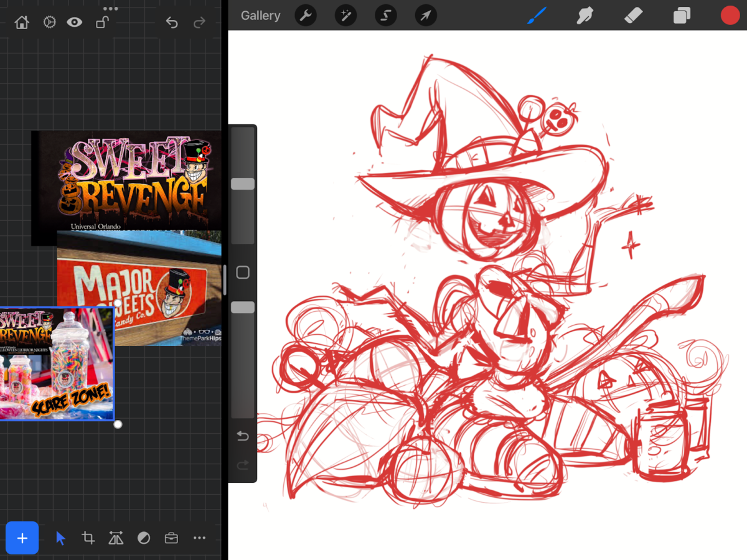This screenshot has width=747, height=560.
Task: Tap the square modify button on sidebar
Action: [x=243, y=273]
